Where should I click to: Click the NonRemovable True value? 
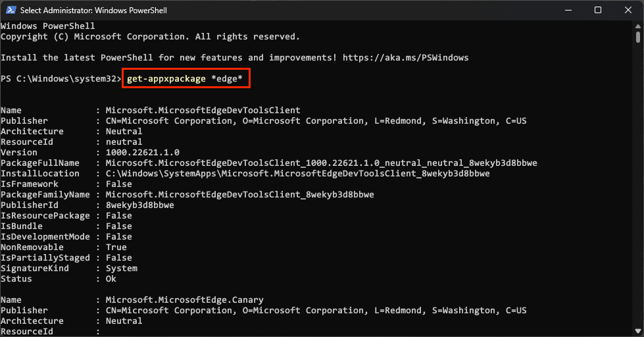pos(116,247)
